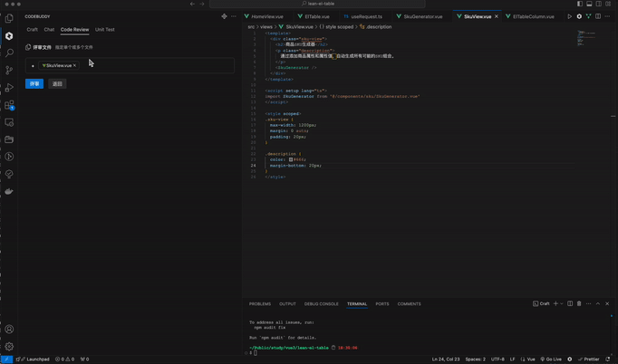Click Go Live in status bar
This screenshot has height=364, width=618.
pyautogui.click(x=551, y=359)
